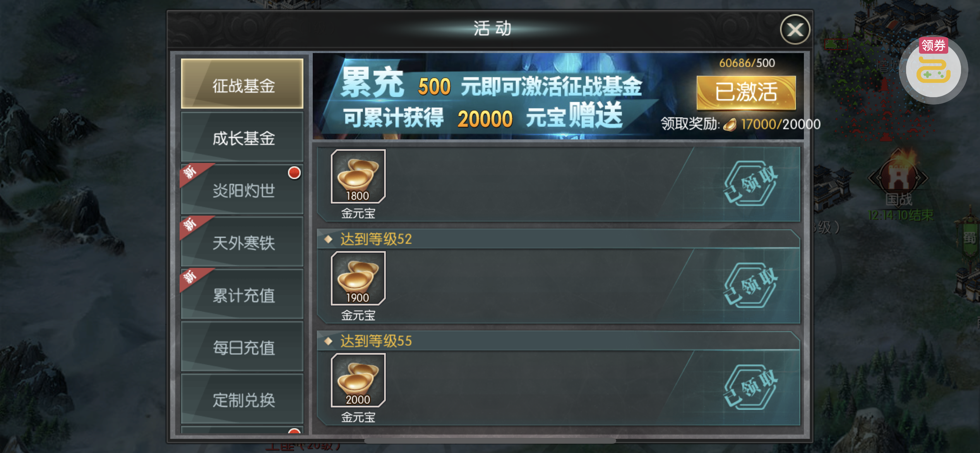Click the 已激活 button
The image size is (980, 453).
click(x=746, y=93)
